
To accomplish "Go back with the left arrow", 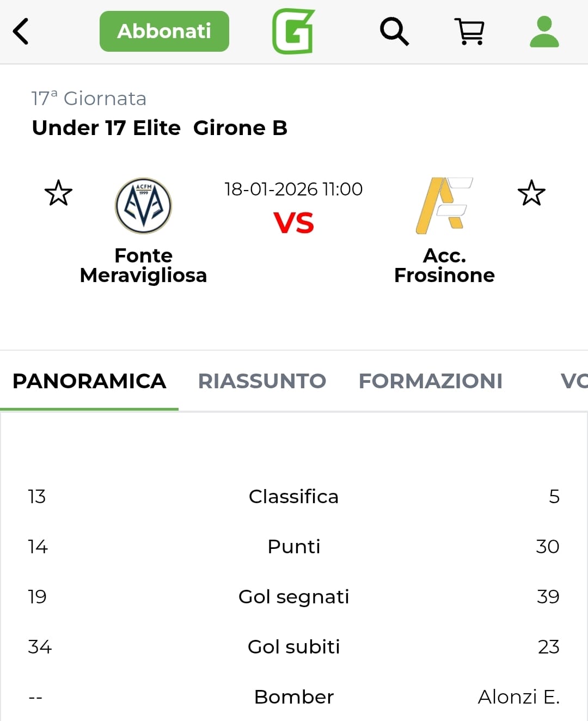I will pos(21,31).
